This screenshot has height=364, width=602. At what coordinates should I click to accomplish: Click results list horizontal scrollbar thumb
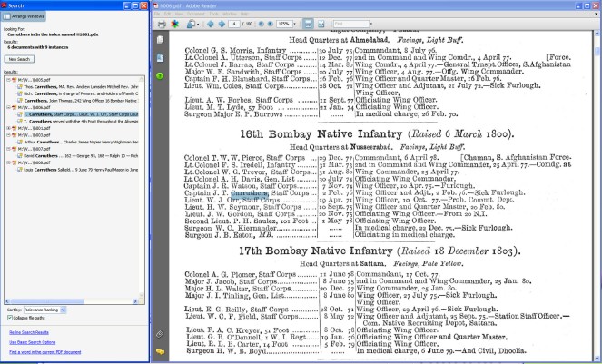pyautogui.click(x=47, y=301)
